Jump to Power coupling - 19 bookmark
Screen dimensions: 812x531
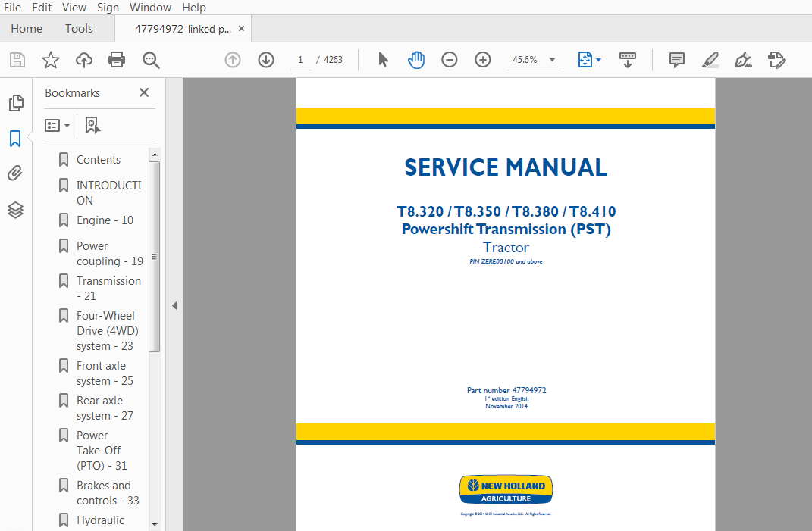coord(110,254)
